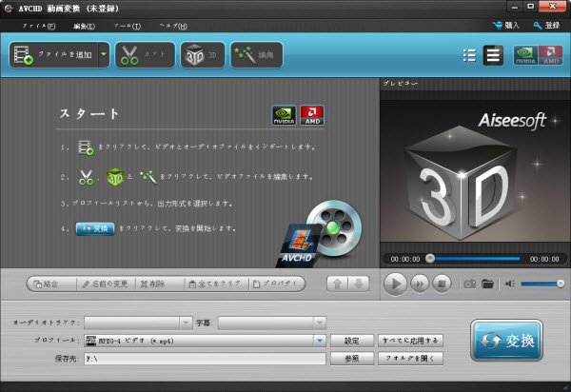Click the Purchase cart link
This screenshot has width=571, height=392.
[x=506, y=26]
